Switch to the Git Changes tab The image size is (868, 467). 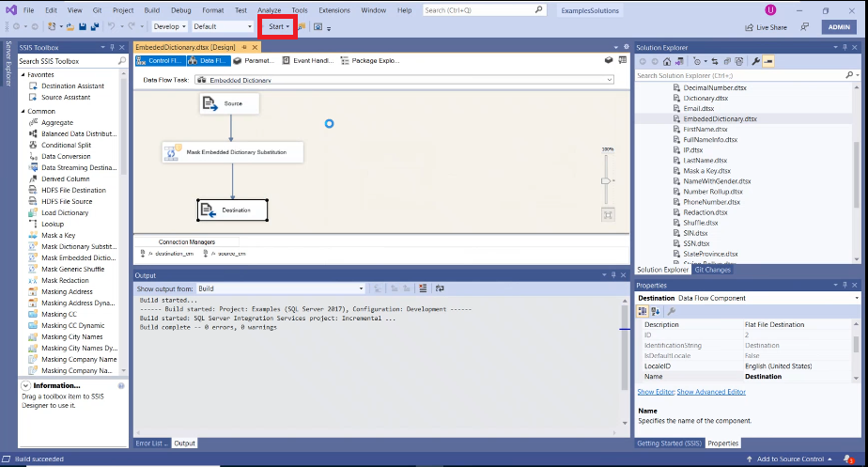[x=712, y=270]
